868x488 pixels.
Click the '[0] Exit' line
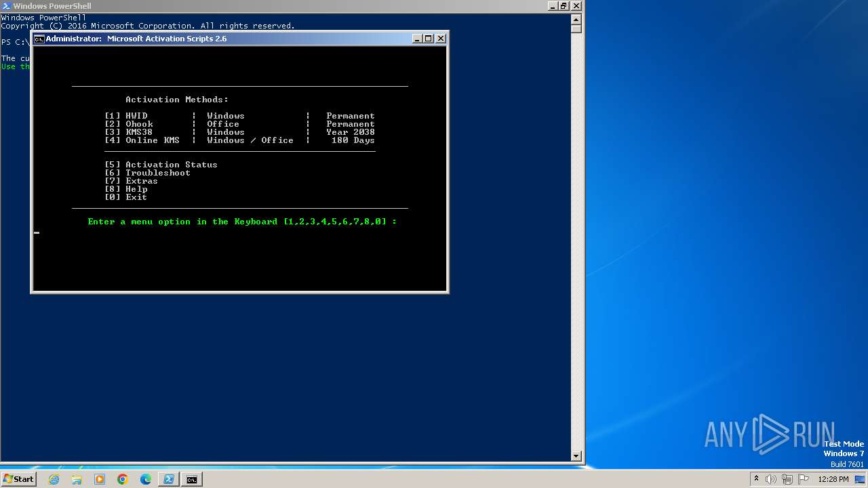click(125, 197)
